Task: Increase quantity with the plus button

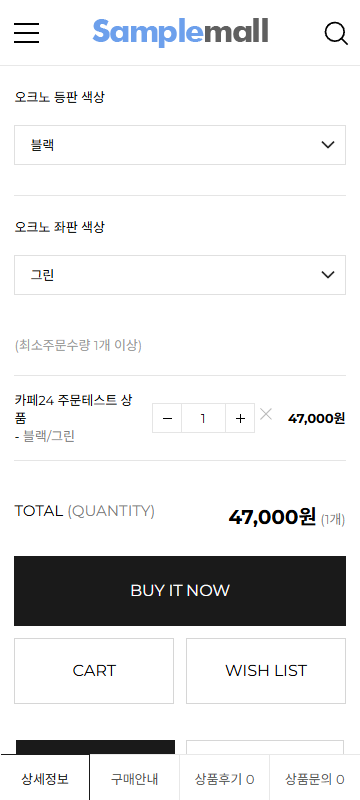Action: [x=240, y=418]
